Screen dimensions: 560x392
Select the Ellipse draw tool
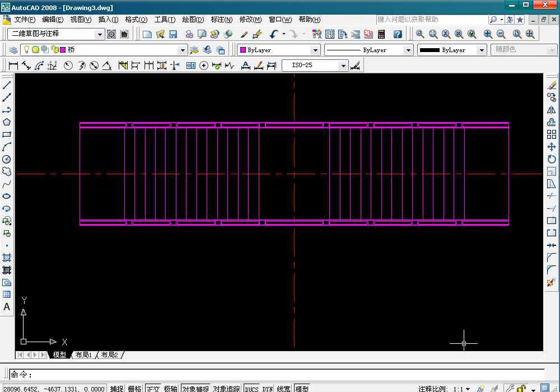click(x=7, y=197)
